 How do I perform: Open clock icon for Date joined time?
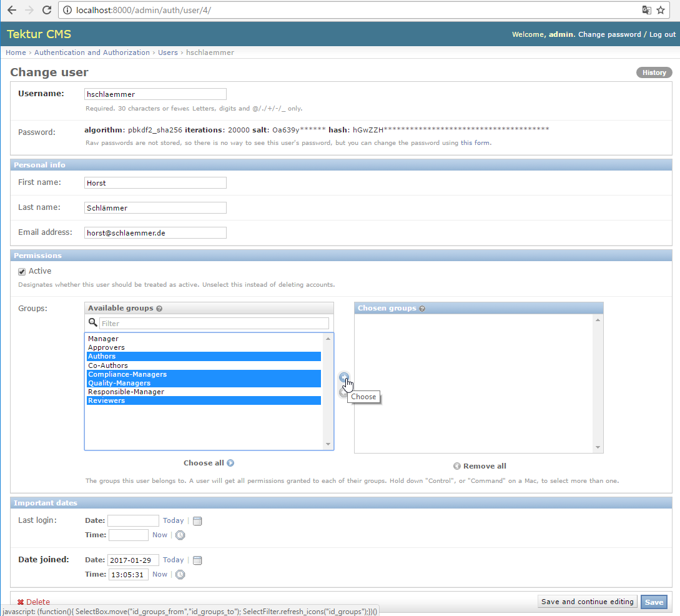[180, 575]
